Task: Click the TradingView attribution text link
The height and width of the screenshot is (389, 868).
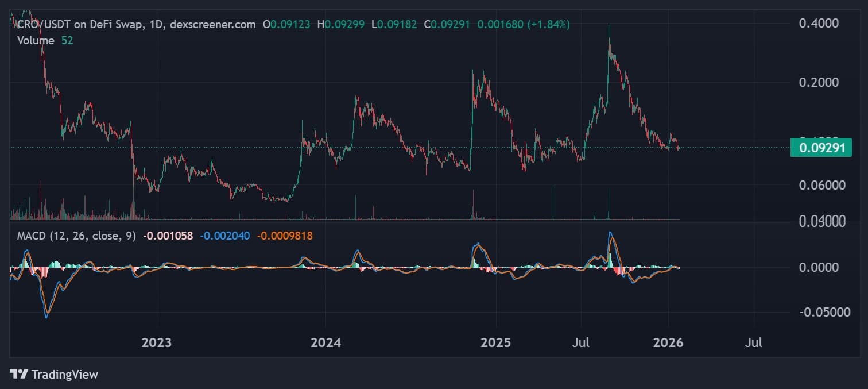Action: [65, 375]
